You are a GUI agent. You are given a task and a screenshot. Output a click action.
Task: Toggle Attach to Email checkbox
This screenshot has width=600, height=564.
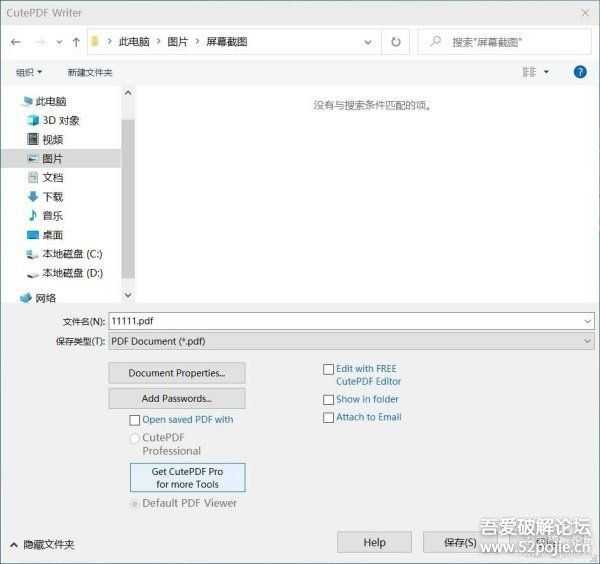click(x=328, y=418)
